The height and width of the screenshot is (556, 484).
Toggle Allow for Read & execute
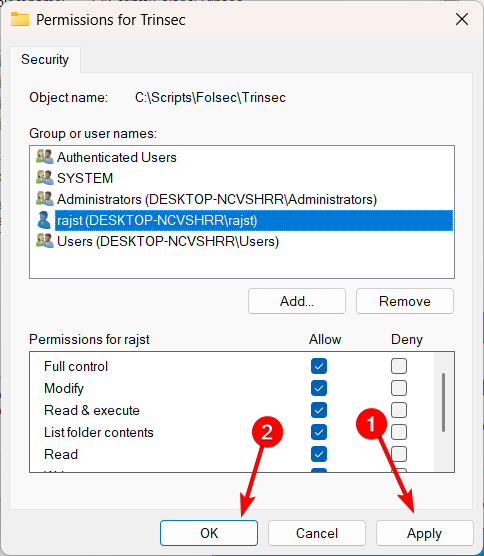pyautogui.click(x=319, y=410)
